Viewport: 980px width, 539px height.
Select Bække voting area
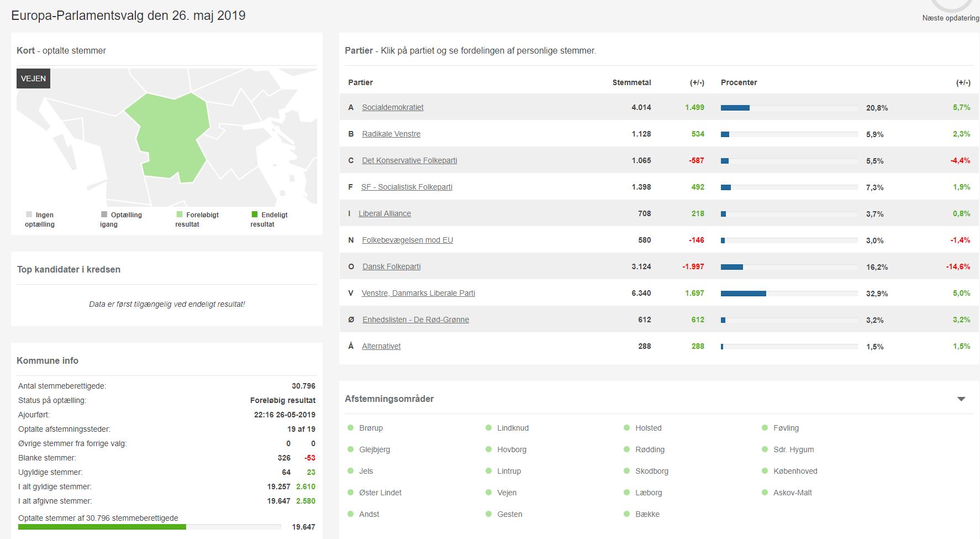tap(647, 514)
